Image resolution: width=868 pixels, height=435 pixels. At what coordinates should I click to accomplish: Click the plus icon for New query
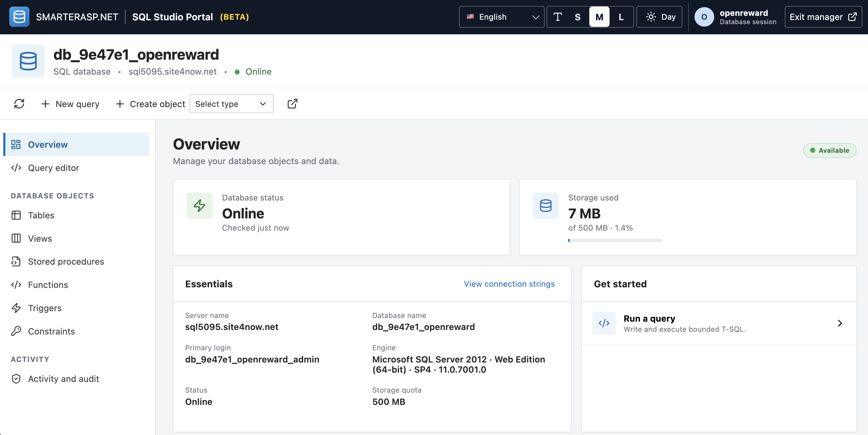45,104
